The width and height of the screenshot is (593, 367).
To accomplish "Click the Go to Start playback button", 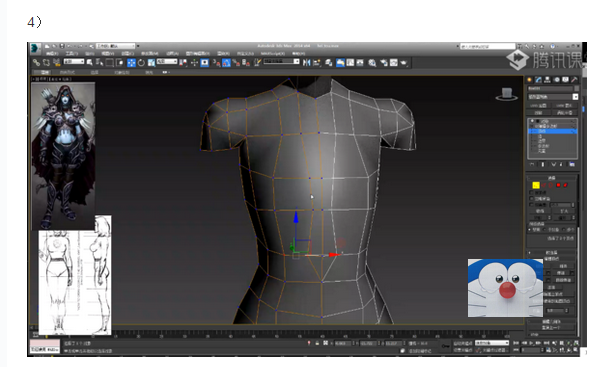I will coord(516,343).
